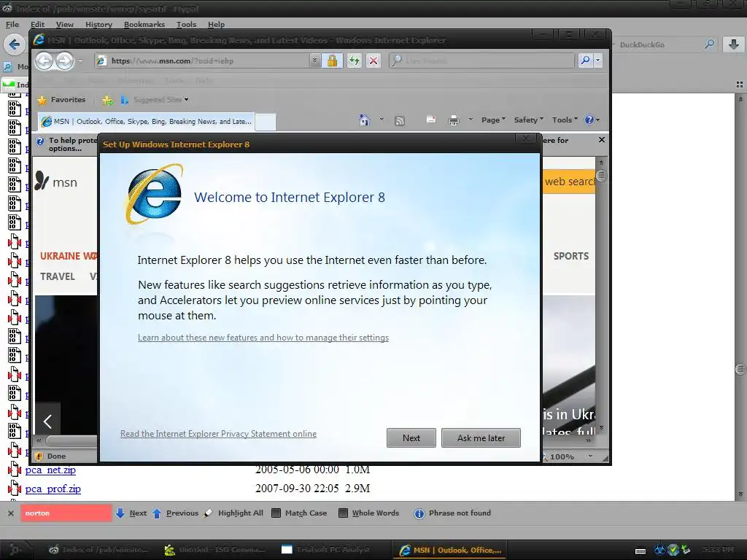This screenshot has width=747, height=560.
Task: Open pca_net.zip file link
Action: [x=50, y=470]
